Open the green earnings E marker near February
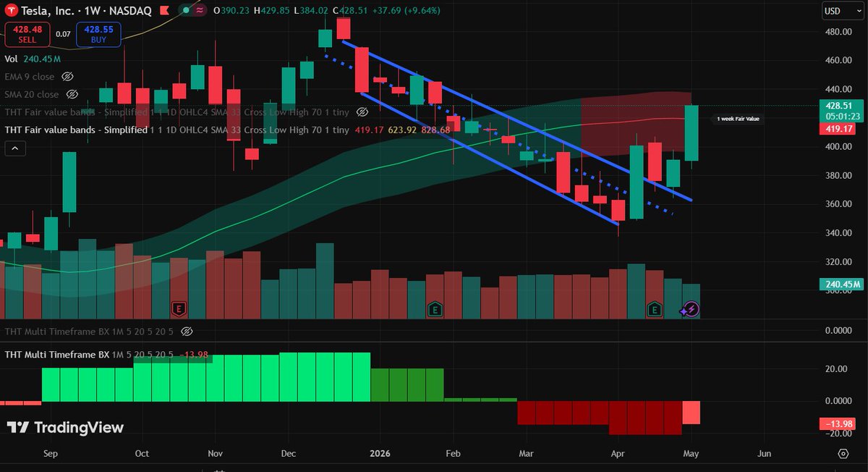Viewport: 868px width, 472px height. (435, 310)
